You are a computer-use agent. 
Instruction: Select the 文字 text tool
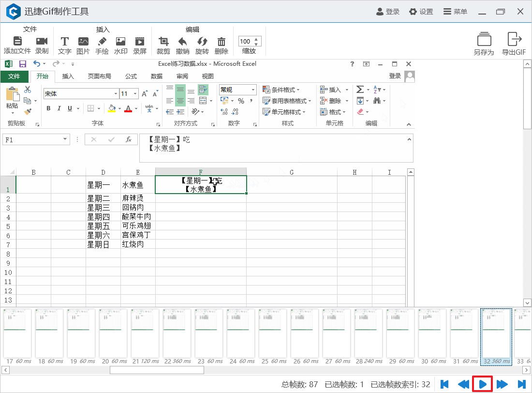coord(64,43)
